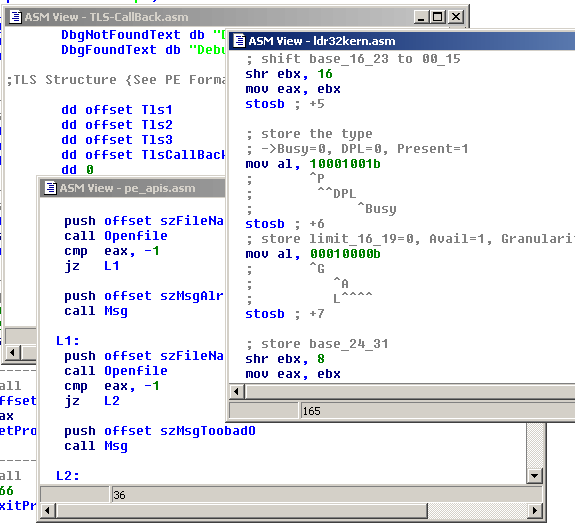This screenshot has height=525, width=575.
Task: Click left scroll arrow of TLS-CallBack window
Action: (13, 353)
